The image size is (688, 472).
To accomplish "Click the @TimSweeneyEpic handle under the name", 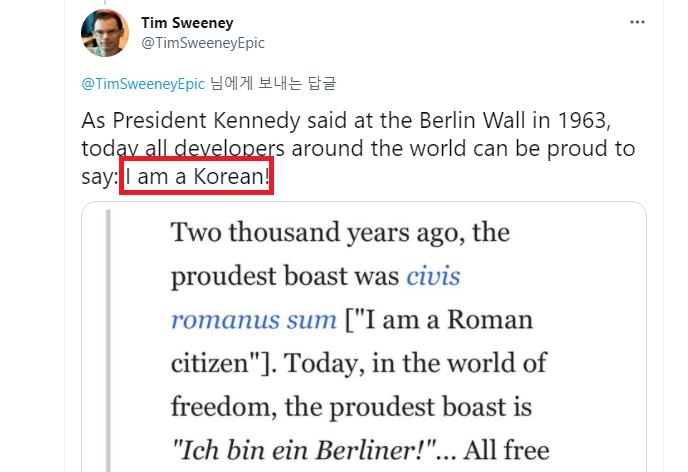I will [x=203, y=43].
